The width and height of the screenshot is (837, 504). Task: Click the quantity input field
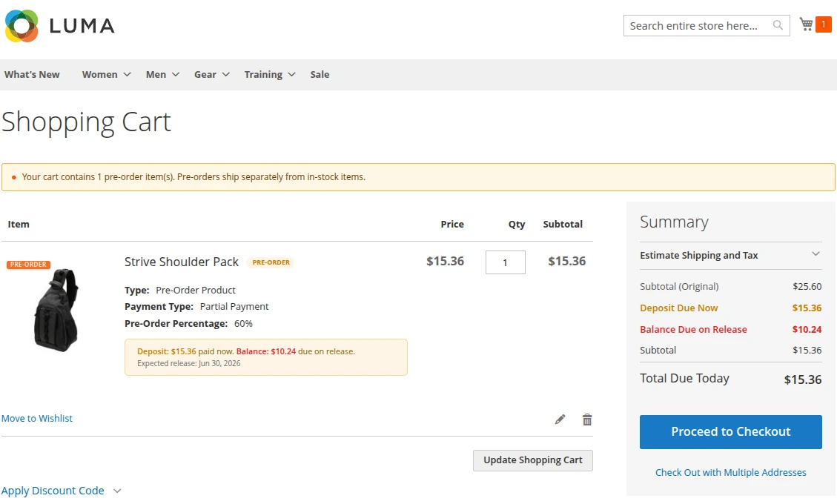(x=505, y=262)
